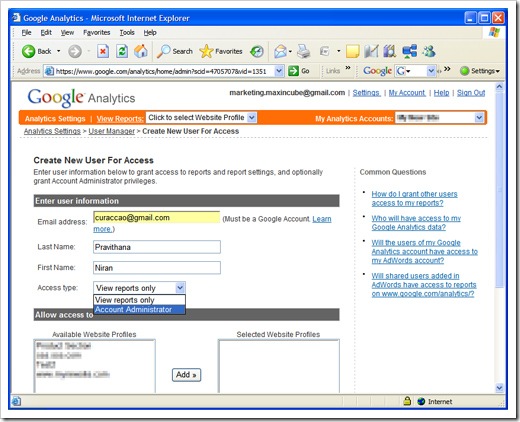Open the Search magnifier in toolbar
Viewport: 520px width, 422px height.
coord(175,51)
